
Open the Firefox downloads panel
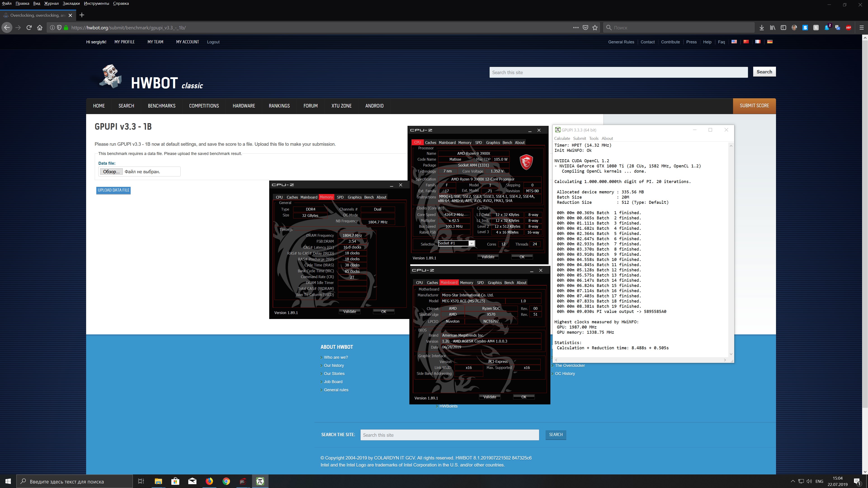tap(762, 28)
